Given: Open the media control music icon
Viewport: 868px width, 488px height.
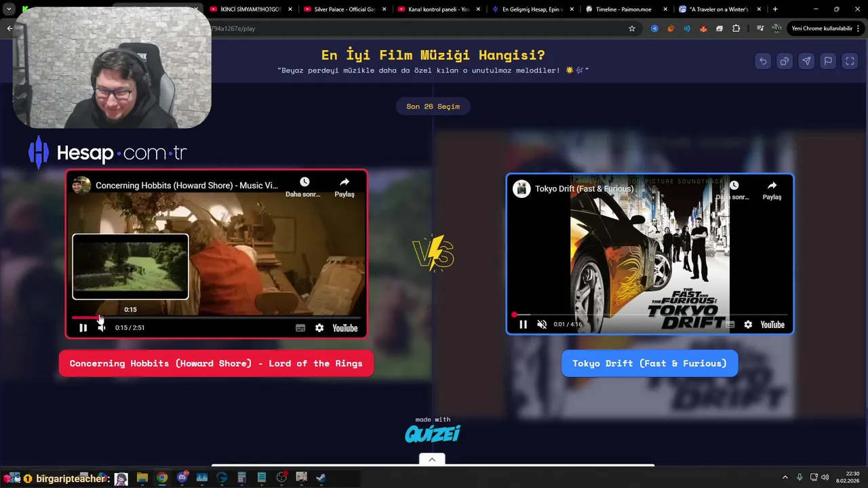Looking at the screenshot, I should click(x=760, y=28).
